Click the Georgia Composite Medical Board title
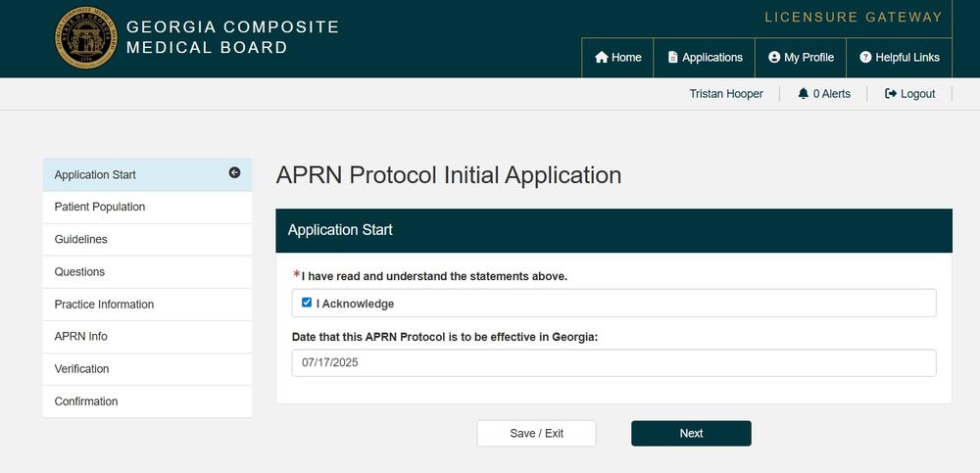 pos(232,37)
